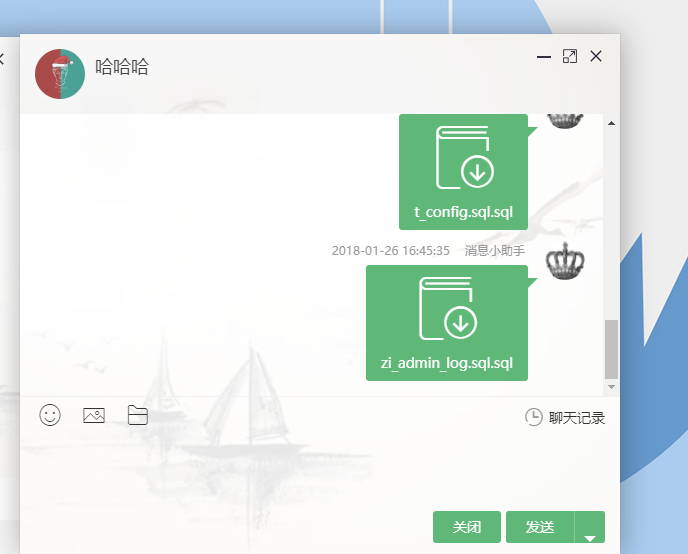Open 哈哈哈 contact avatar
The image size is (688, 554).
pyautogui.click(x=60, y=74)
